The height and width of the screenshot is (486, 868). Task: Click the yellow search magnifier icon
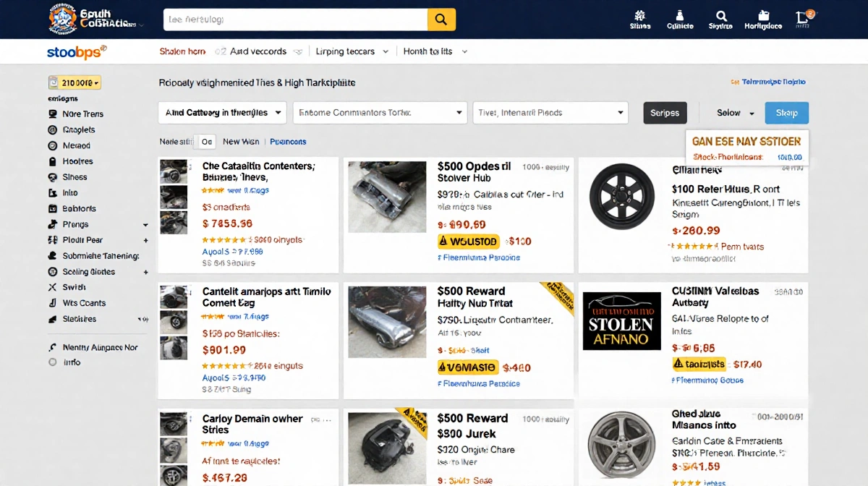pos(441,20)
